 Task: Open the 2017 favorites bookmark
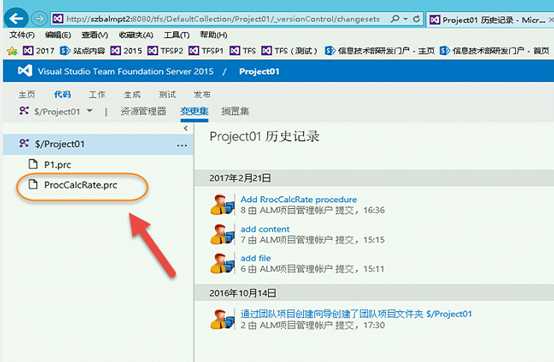point(39,51)
